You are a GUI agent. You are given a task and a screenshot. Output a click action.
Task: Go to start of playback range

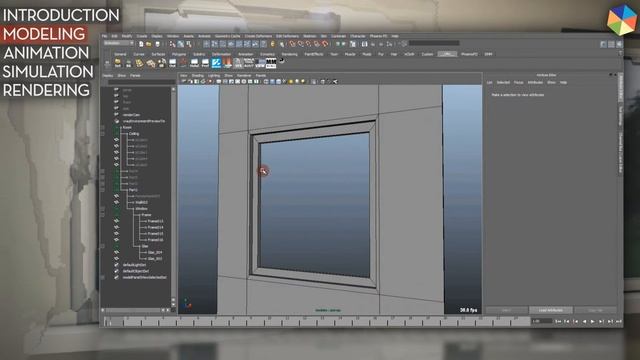tap(558, 322)
